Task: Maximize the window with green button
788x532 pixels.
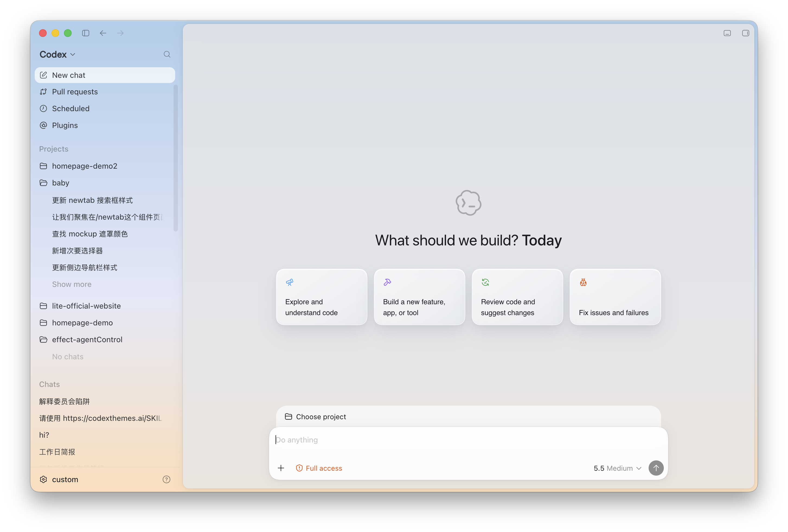Action: click(x=68, y=33)
